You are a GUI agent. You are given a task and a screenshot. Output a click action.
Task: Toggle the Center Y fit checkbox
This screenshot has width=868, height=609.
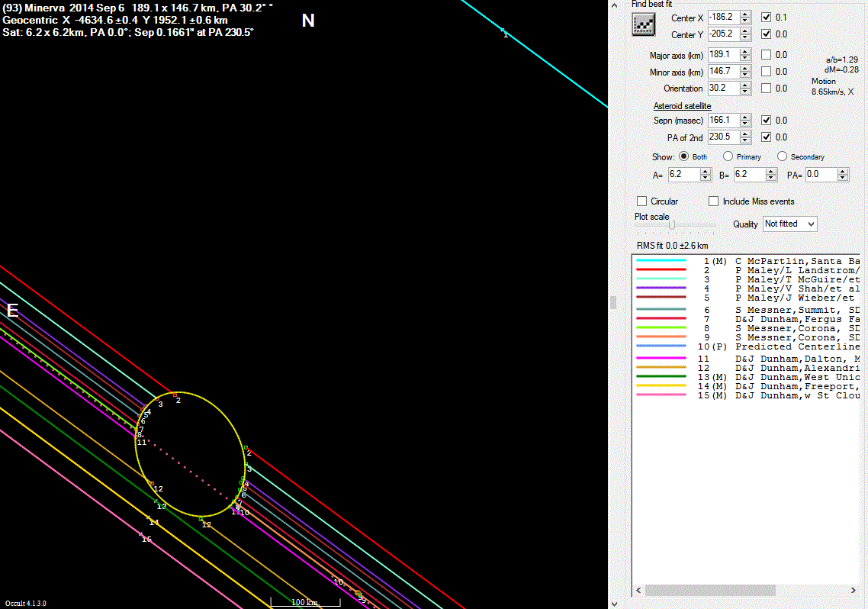[766, 34]
